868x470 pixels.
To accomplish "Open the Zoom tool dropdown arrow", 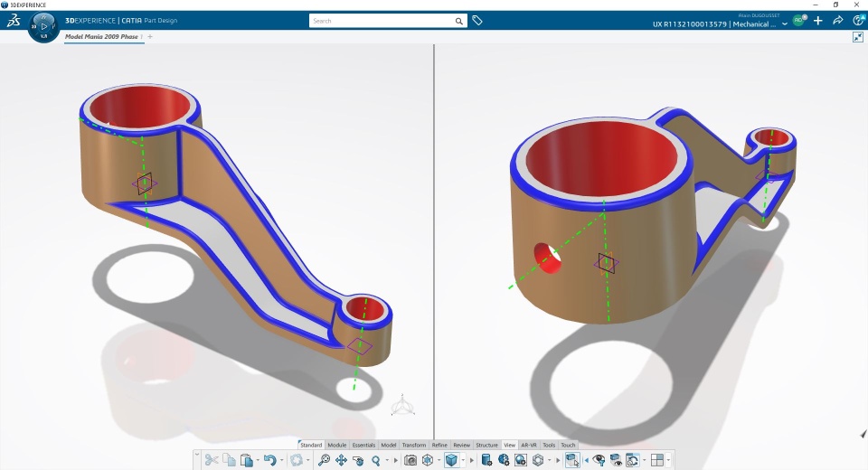I will (x=387, y=461).
